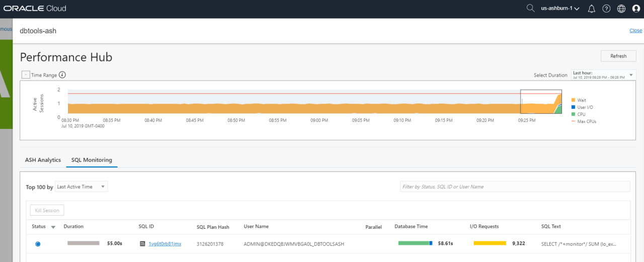644x262 pixels.
Task: Click the Status column sort arrow
Action: coord(53,227)
